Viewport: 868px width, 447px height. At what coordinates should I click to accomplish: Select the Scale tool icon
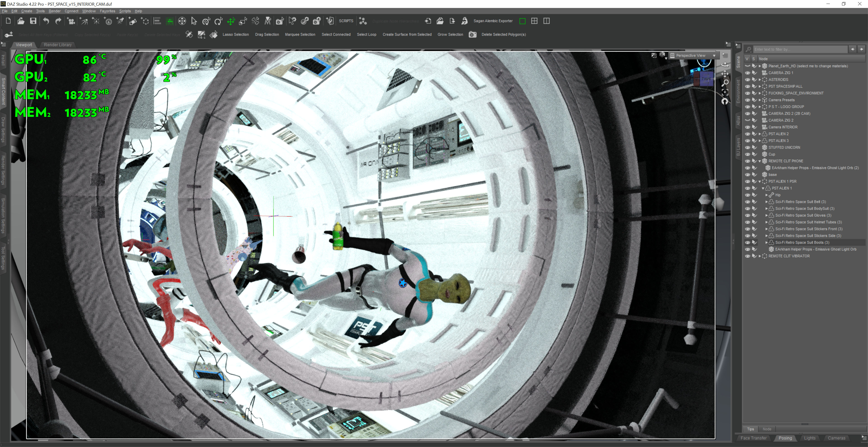pos(243,21)
